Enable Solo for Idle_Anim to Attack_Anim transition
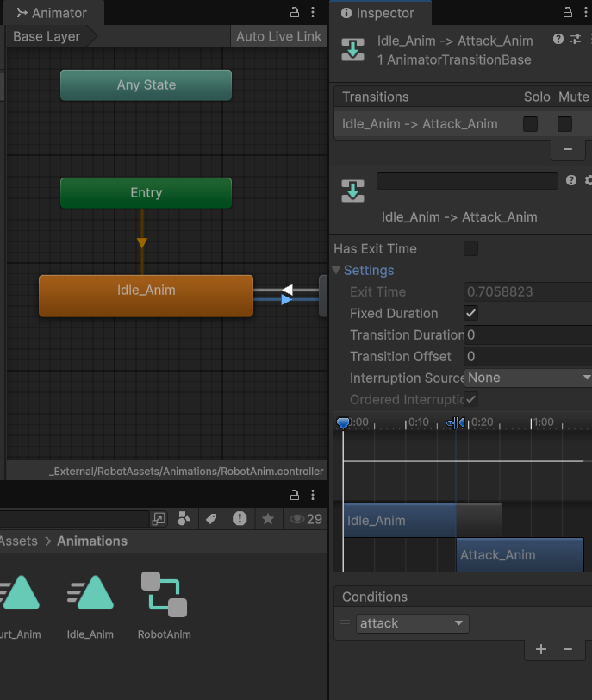Image resolution: width=592 pixels, height=700 pixels. click(530, 124)
